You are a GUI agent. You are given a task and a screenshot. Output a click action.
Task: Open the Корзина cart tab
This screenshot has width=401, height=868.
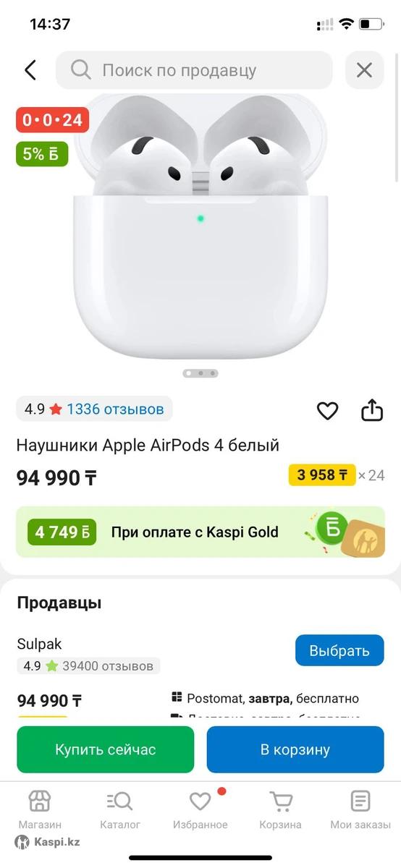[x=281, y=809]
